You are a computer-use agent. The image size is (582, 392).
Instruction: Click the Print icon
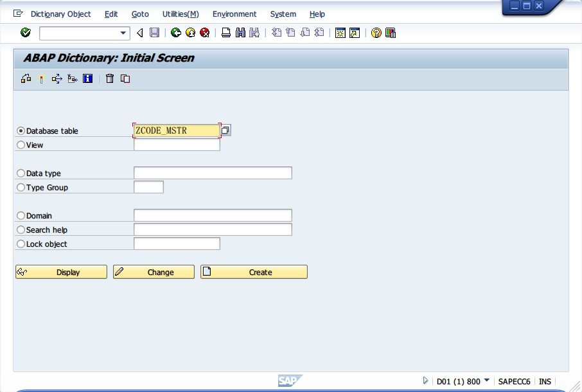pos(226,33)
